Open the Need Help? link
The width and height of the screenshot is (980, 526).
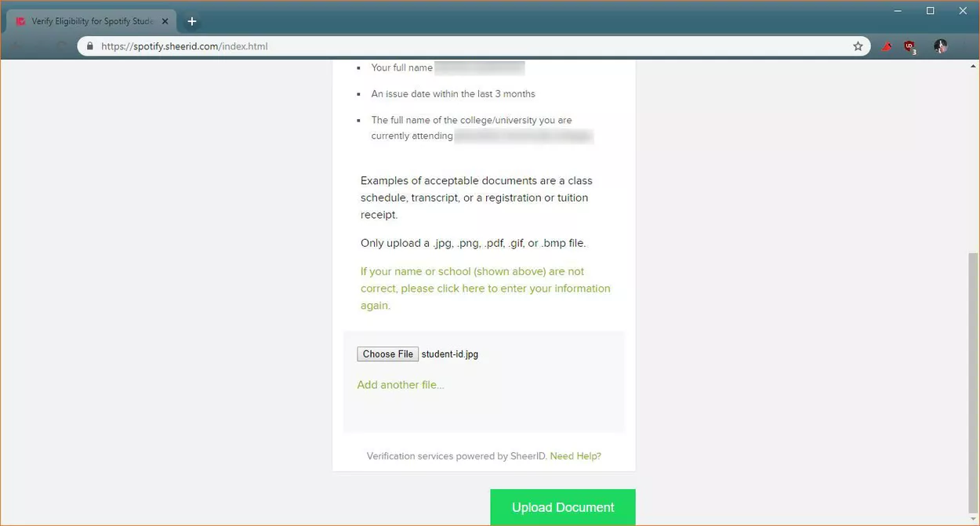(575, 456)
